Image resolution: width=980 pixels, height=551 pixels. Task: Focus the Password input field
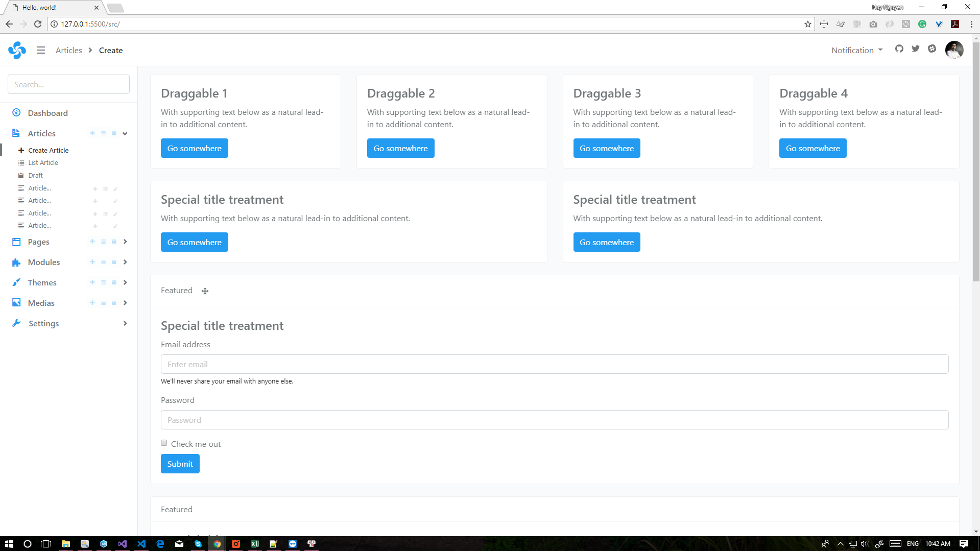pyautogui.click(x=555, y=420)
